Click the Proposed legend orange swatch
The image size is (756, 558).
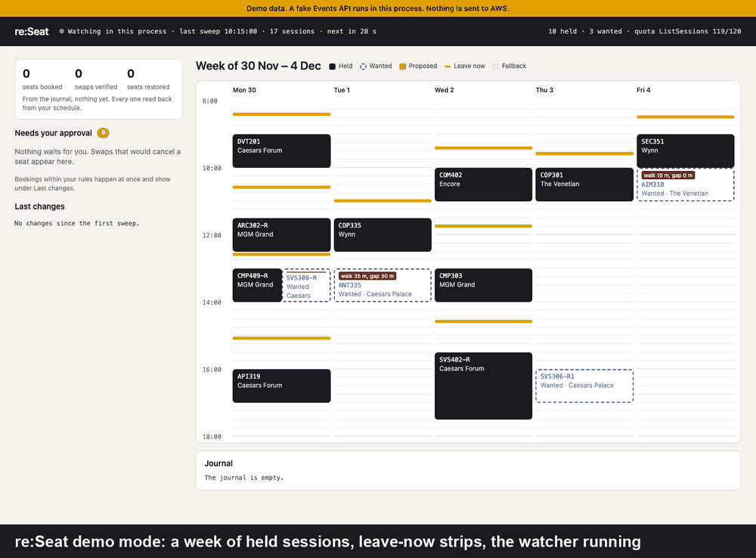click(403, 67)
